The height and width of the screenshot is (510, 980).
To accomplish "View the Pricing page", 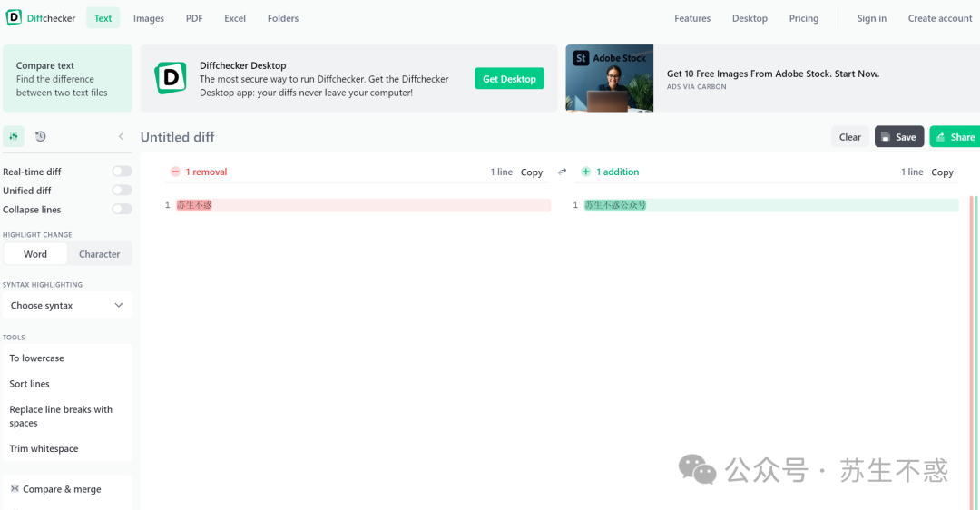I will [x=804, y=18].
